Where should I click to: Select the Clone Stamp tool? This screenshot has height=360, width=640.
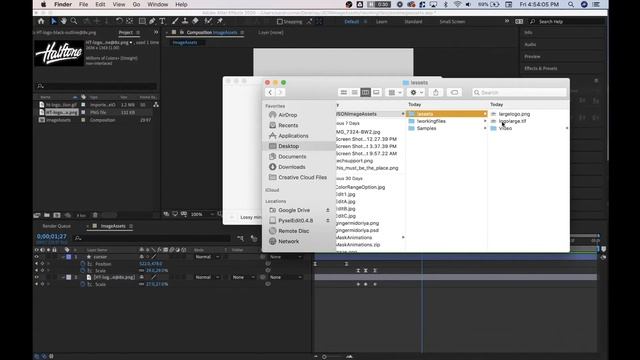[185, 21]
